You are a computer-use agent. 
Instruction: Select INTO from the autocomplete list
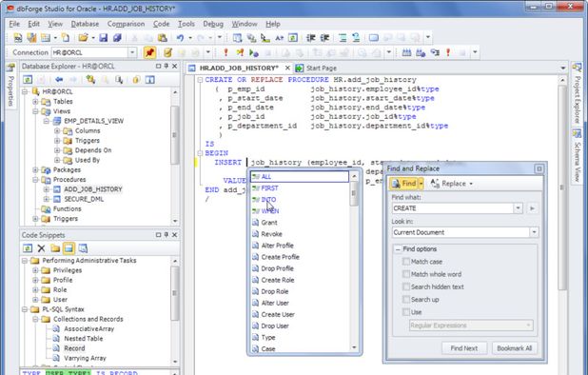click(x=300, y=200)
